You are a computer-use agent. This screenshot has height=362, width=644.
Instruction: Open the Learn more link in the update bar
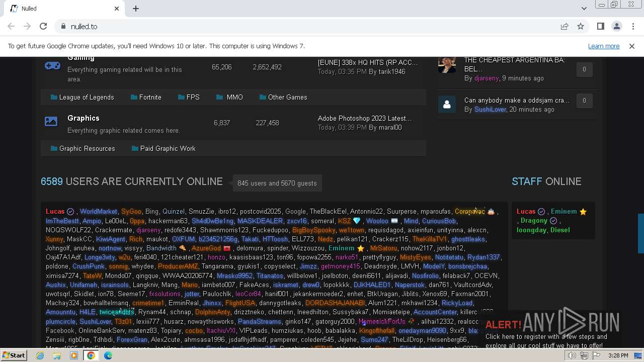[x=604, y=46]
